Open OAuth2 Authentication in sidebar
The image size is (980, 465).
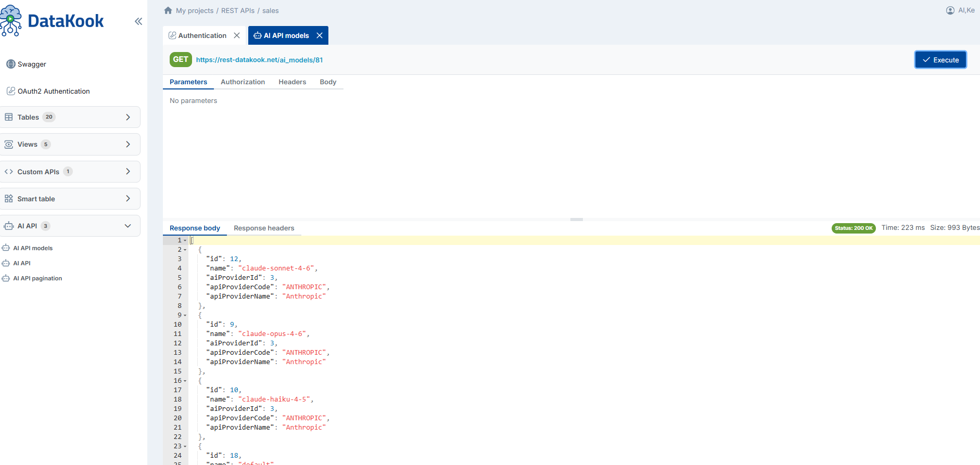pyautogui.click(x=54, y=91)
